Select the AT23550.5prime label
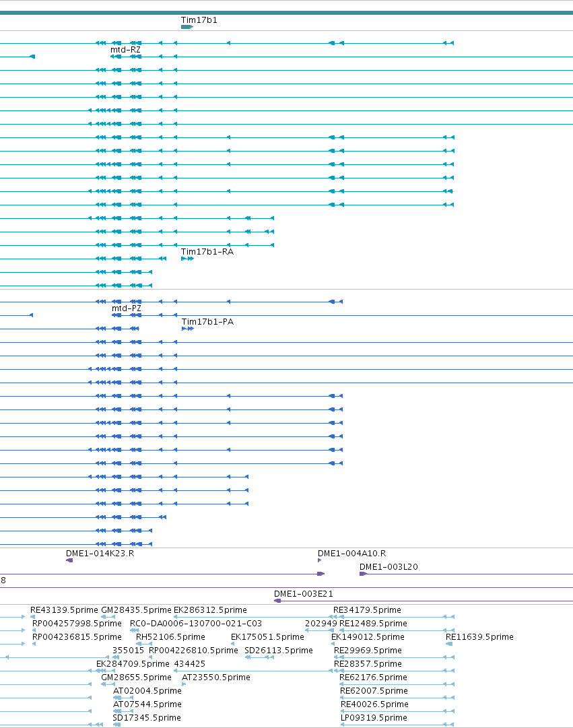Viewport: 573px width, 728px height. coord(216,677)
